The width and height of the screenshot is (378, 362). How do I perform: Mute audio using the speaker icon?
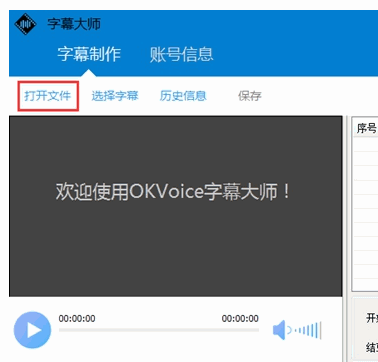[279, 330]
